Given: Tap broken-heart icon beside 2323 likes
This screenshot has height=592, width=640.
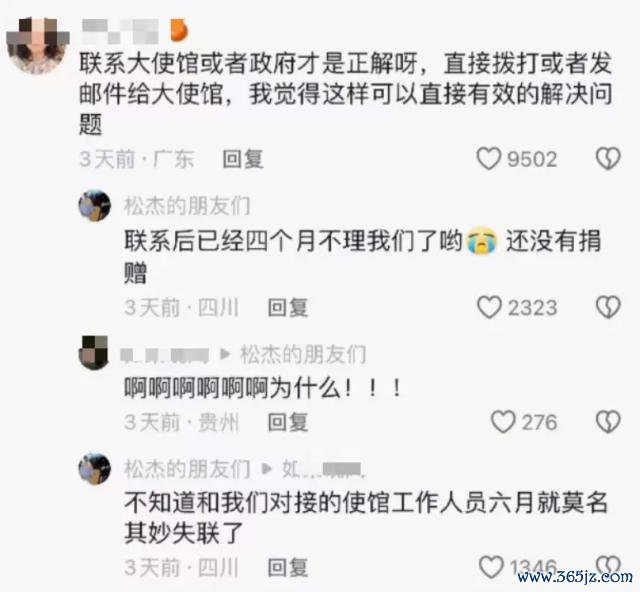Looking at the screenshot, I should [x=608, y=307].
